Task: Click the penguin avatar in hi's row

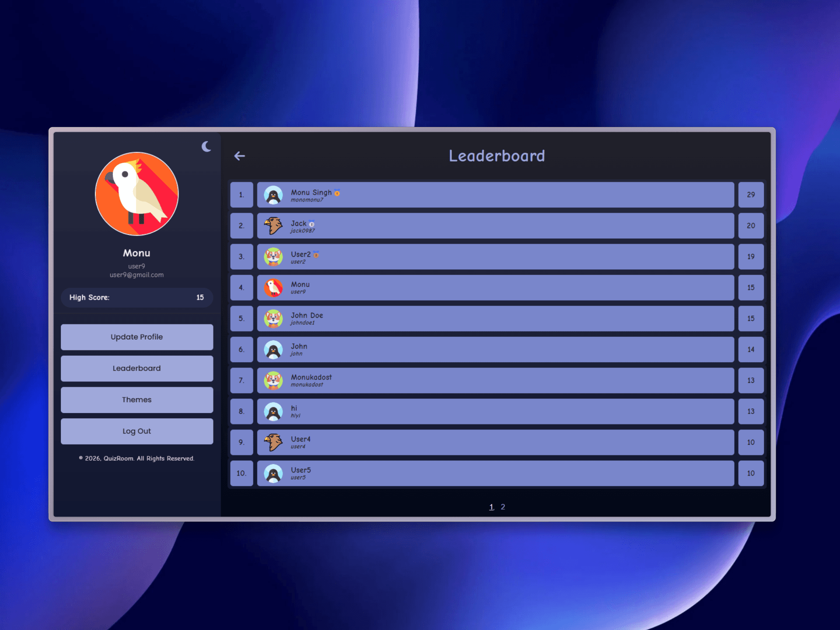Action: click(273, 412)
